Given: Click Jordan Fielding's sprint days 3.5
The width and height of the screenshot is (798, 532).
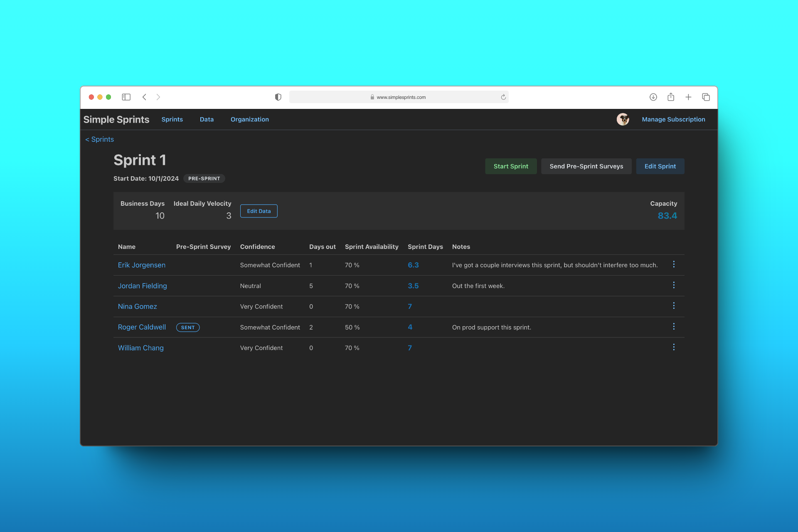Looking at the screenshot, I should click(x=413, y=286).
